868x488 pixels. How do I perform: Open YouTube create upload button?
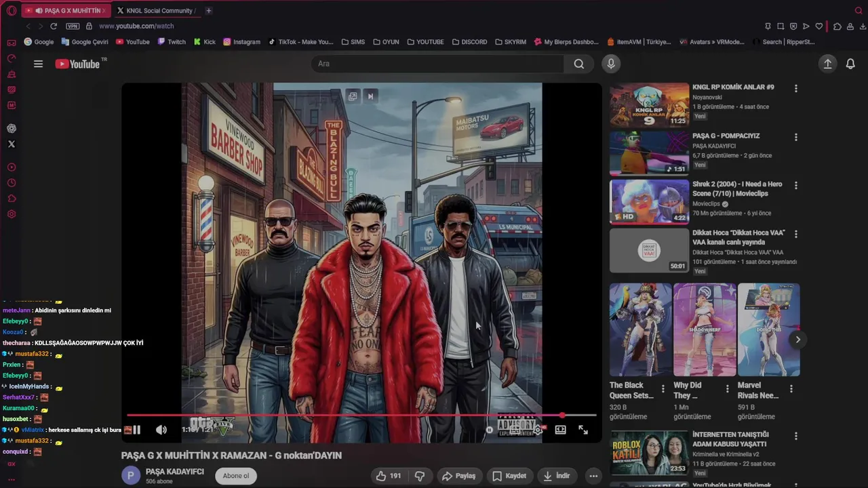click(827, 64)
